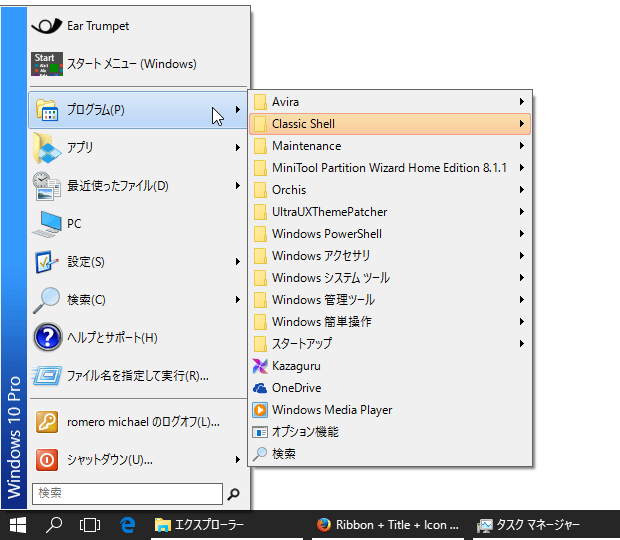Expand the 検索(C) submenu arrow
The image size is (620, 540).
pyautogui.click(x=238, y=299)
